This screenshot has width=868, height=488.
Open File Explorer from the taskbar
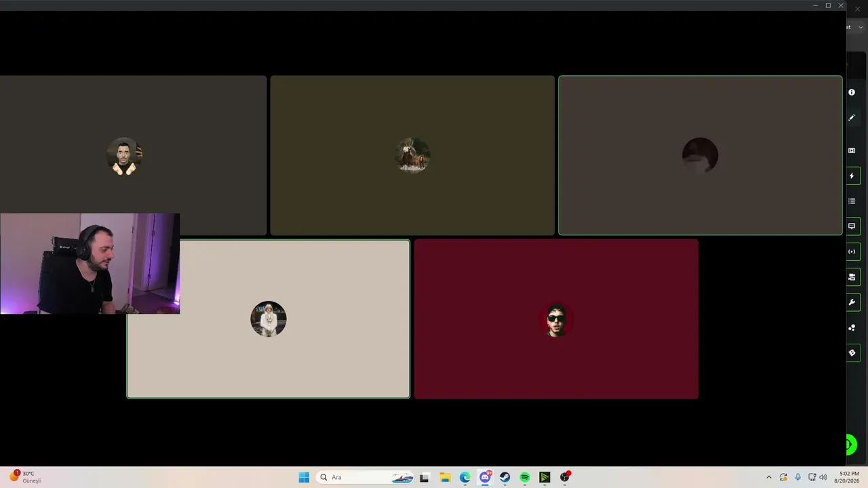pyautogui.click(x=445, y=477)
